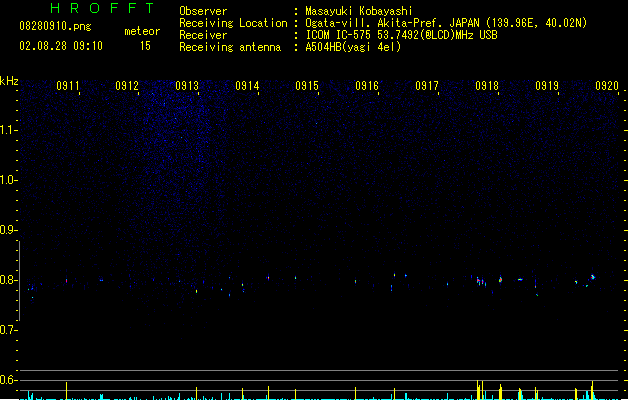This screenshot has width=629, height=400.
Task: Click the 0919 time marker
Action: point(547,86)
